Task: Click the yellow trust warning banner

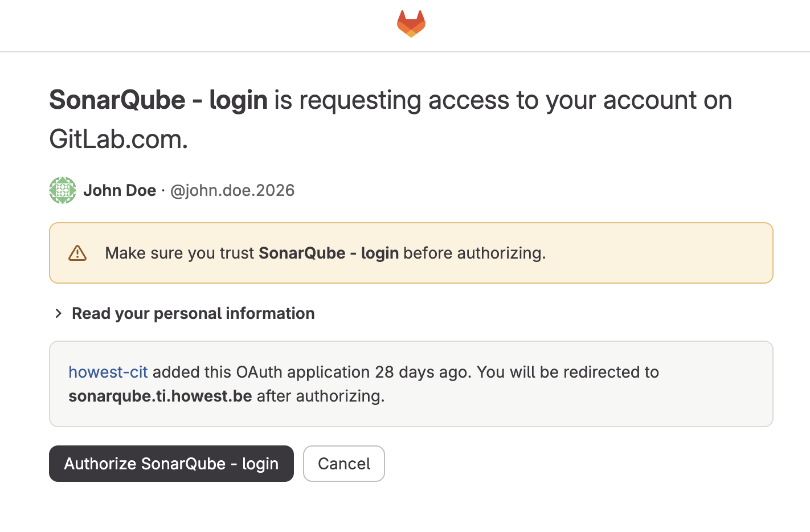Action: click(x=411, y=253)
